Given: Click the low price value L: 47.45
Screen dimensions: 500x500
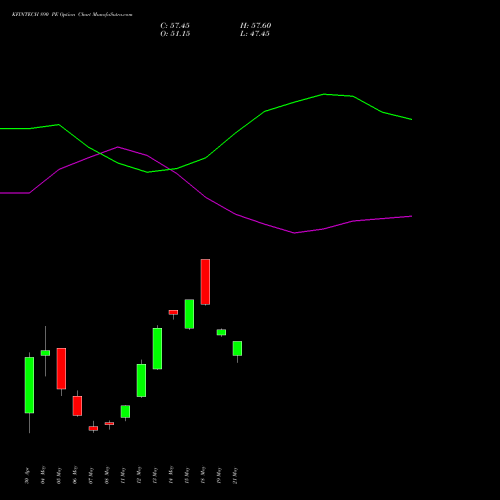Looking at the screenshot, I should tap(255, 34).
